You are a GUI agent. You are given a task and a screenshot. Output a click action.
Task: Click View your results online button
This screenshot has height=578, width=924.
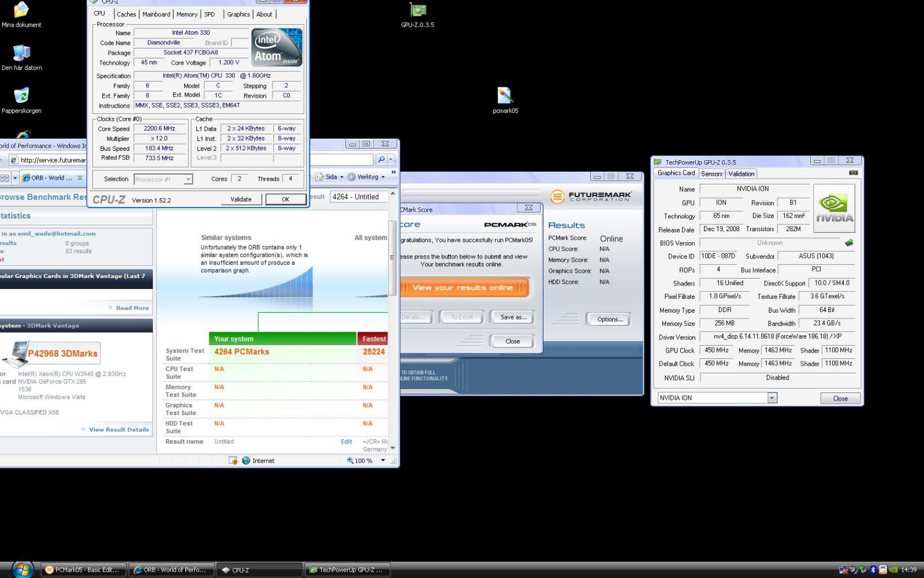[x=464, y=287]
